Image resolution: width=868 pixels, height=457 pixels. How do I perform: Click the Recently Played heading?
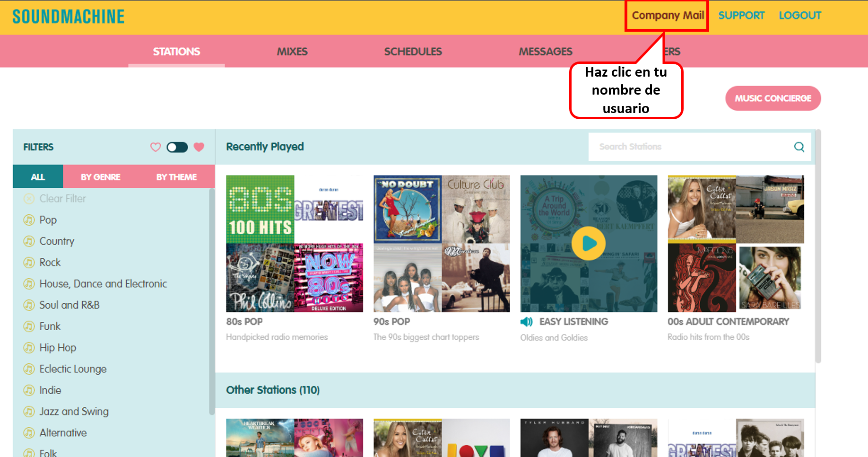265,147
